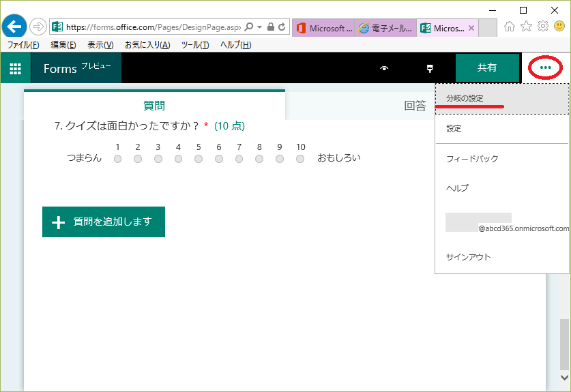Open the お気に入り menu
The width and height of the screenshot is (571, 392).
coord(147,45)
